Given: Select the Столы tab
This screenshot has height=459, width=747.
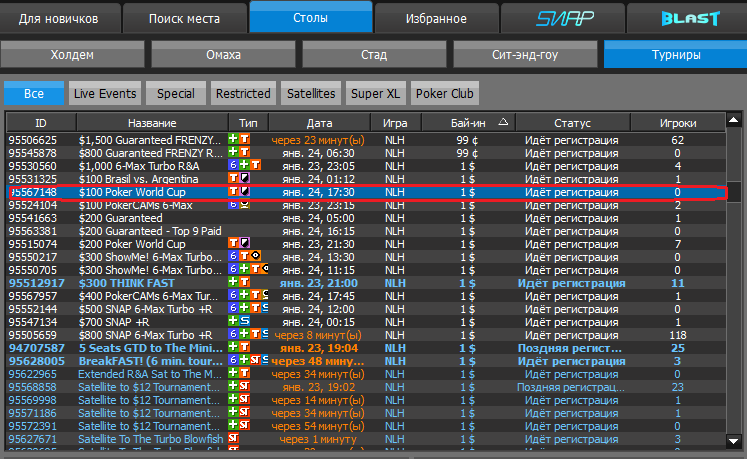Looking at the screenshot, I should point(311,18).
